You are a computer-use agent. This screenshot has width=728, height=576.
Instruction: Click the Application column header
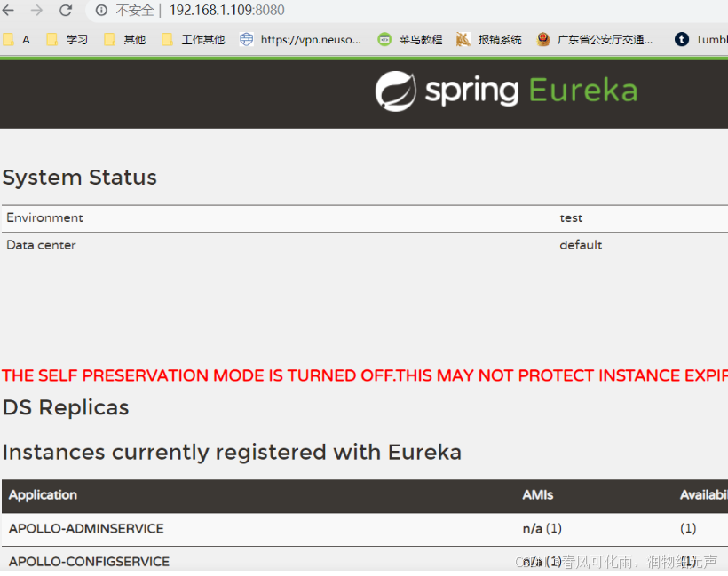click(x=43, y=495)
